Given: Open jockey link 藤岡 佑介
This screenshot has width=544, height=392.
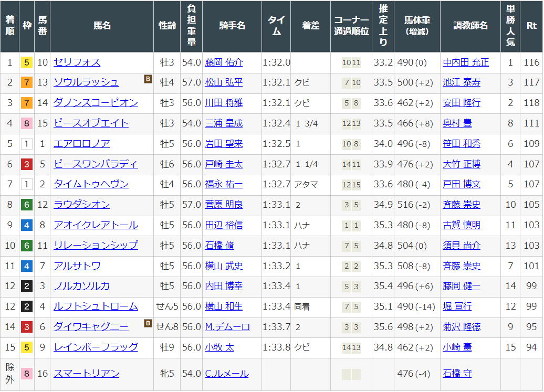Looking at the screenshot, I should (x=224, y=62).
